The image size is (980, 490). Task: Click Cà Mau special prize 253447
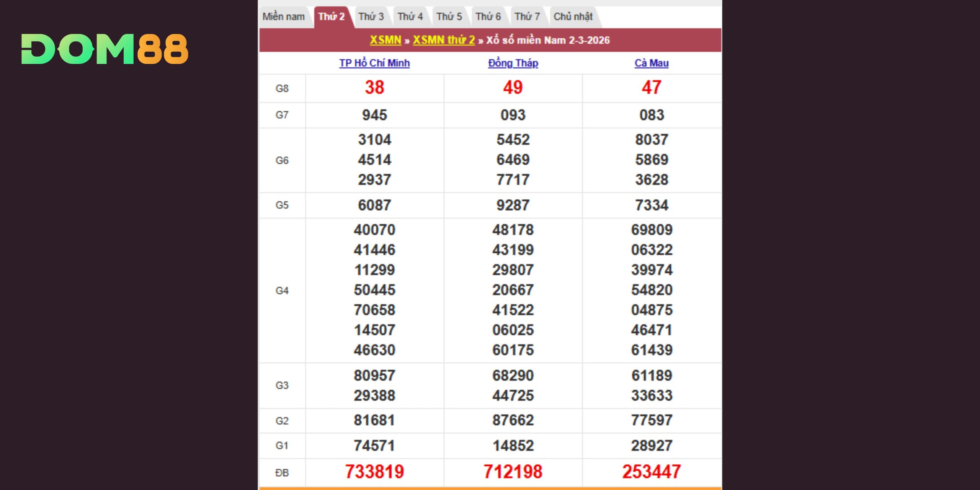(652, 472)
